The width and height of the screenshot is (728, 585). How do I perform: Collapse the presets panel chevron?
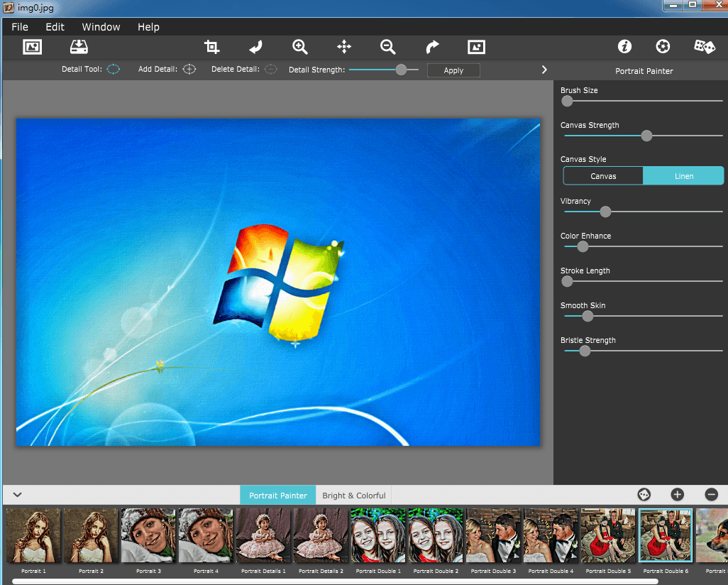coord(18,495)
